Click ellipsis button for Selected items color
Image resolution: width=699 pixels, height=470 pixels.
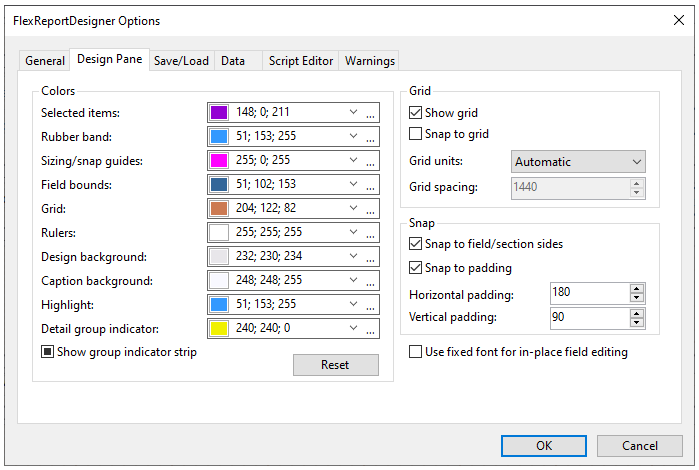(x=370, y=113)
